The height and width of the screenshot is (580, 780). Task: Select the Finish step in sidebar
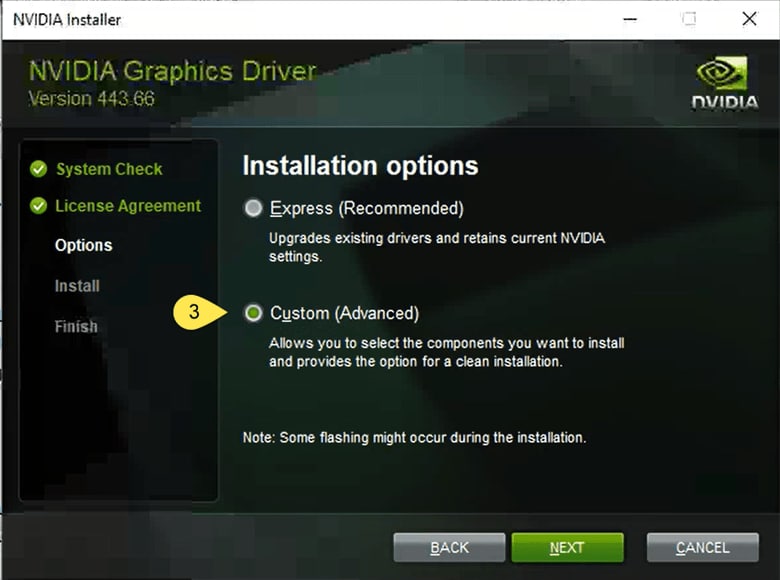coord(76,326)
